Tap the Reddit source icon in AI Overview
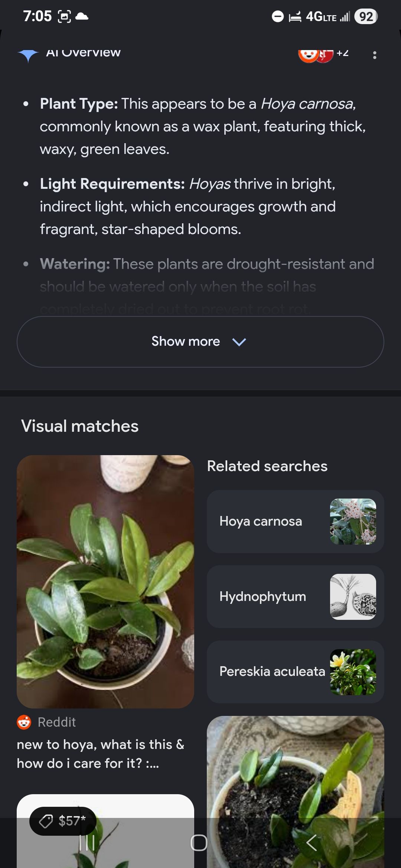Image resolution: width=401 pixels, height=868 pixels. (x=308, y=56)
